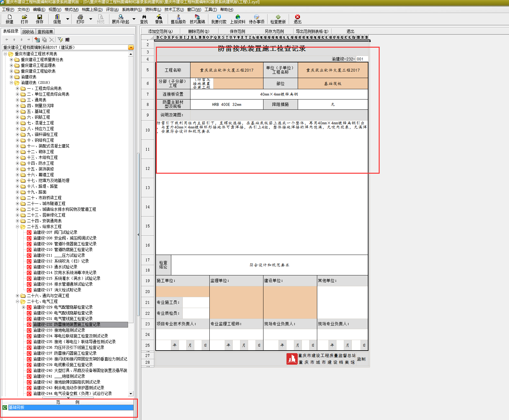The image size is (509, 420).
Task: Click the move-up arrow in tree toolbar
Action: pos(14,40)
